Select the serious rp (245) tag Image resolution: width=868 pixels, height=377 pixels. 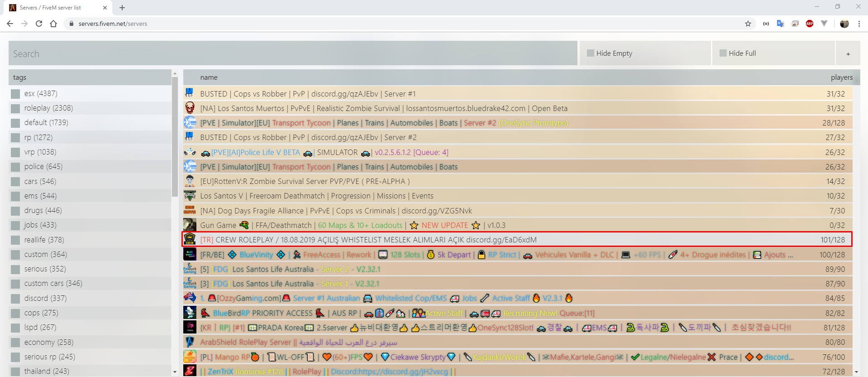(50, 357)
